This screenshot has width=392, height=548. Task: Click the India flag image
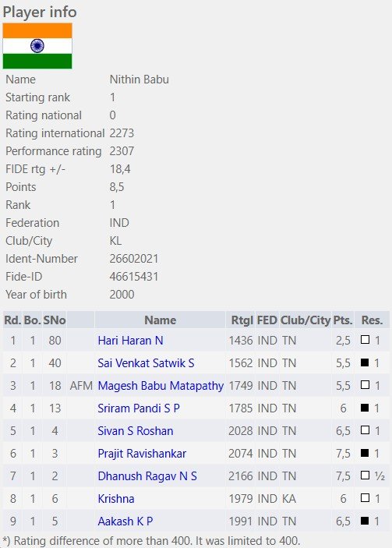tap(37, 46)
